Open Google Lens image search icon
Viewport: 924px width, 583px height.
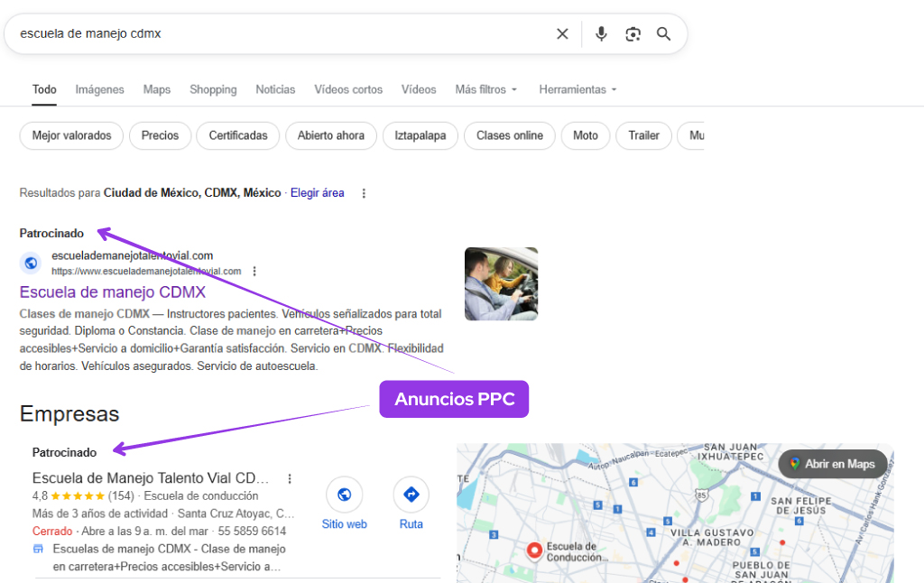[x=633, y=34]
